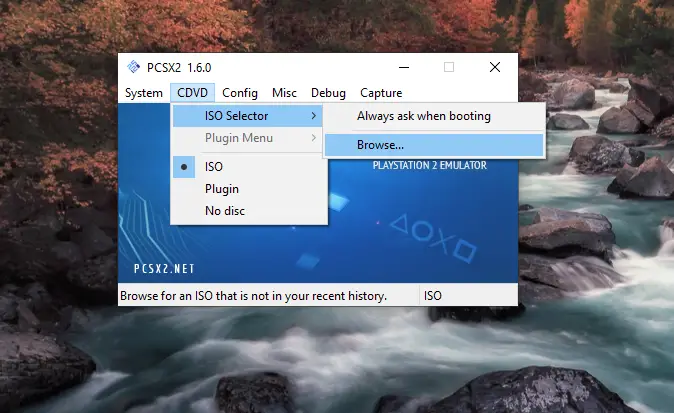The width and height of the screenshot is (674, 413).
Task: Open the System menu
Action: tap(144, 93)
